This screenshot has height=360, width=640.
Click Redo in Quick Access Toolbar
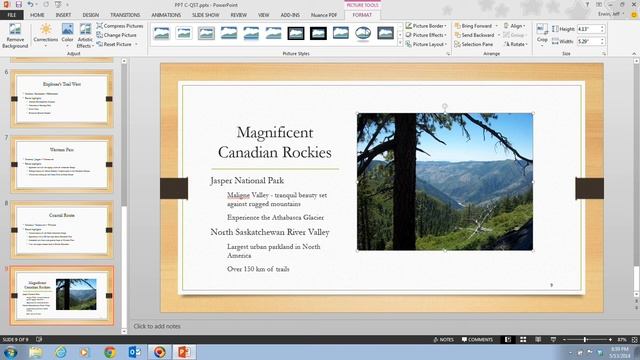click(x=46, y=4)
